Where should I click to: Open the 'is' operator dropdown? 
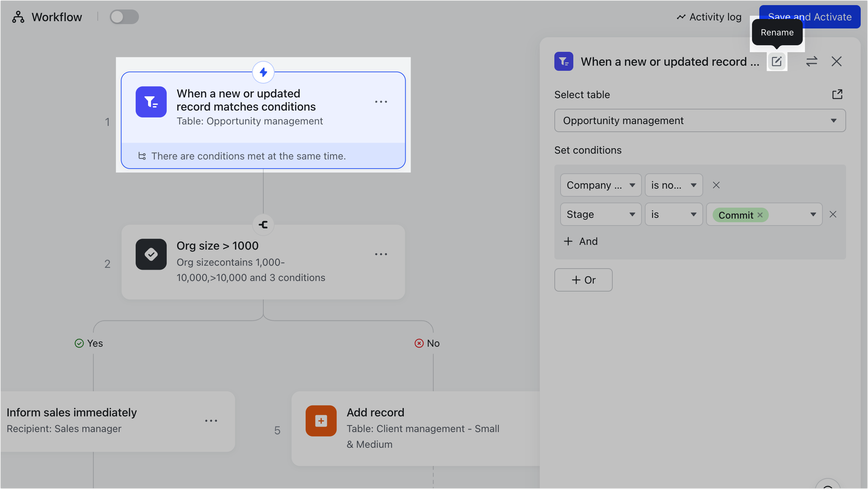pos(673,214)
